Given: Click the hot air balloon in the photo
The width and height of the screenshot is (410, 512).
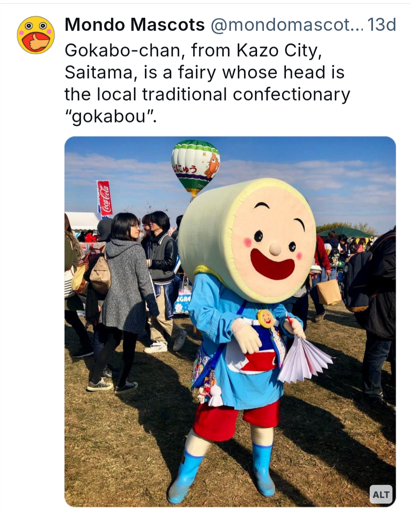Looking at the screenshot, I should (x=196, y=167).
